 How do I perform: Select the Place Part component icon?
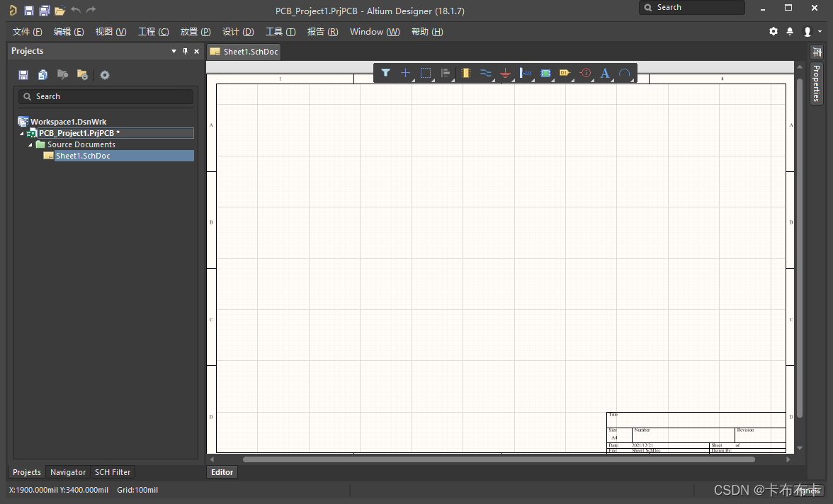[x=465, y=73]
